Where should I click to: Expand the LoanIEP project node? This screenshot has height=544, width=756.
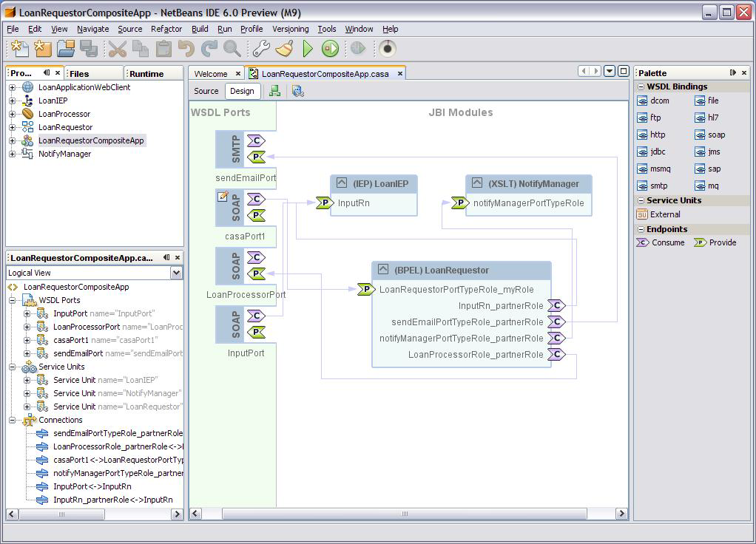[12, 101]
